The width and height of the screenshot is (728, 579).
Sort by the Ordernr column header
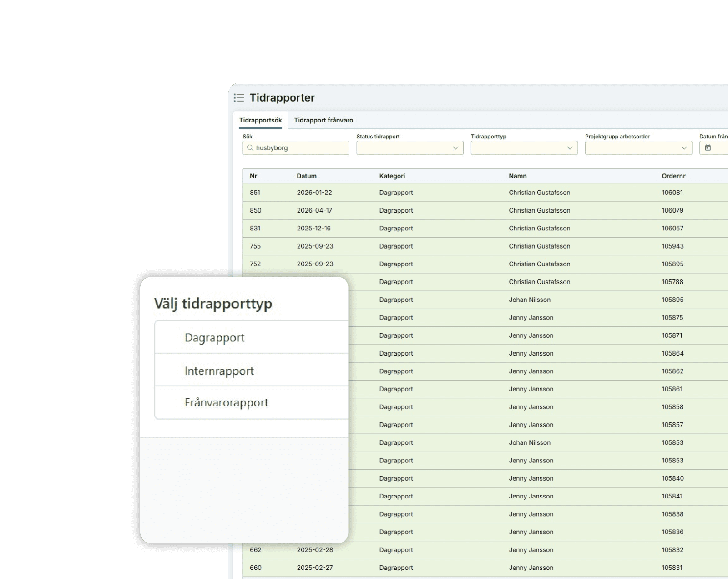[673, 176]
